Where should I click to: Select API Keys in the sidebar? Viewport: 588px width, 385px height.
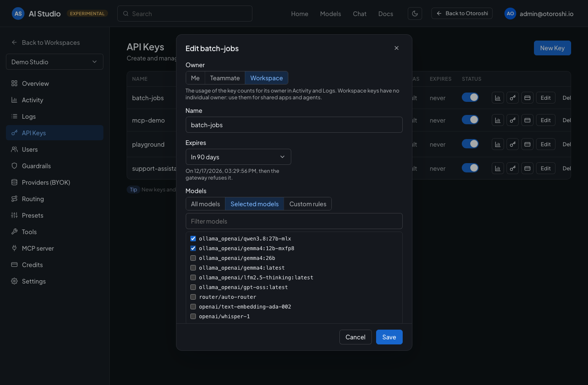(x=54, y=133)
